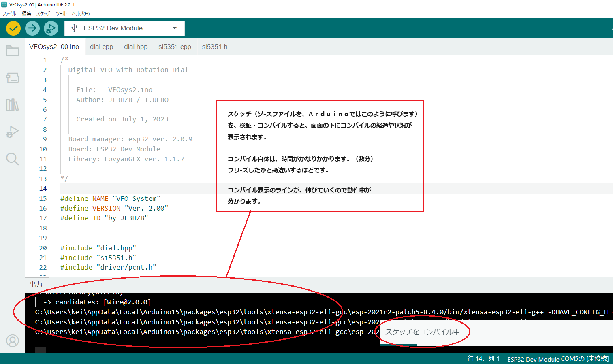Click ESP32 Dev Module COM5 status bar entry

click(x=558, y=359)
